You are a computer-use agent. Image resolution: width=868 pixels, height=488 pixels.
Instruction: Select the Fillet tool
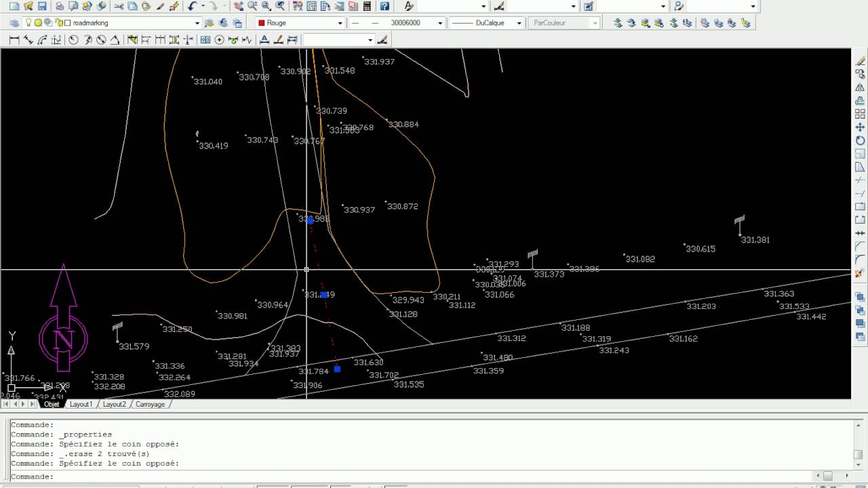861,260
